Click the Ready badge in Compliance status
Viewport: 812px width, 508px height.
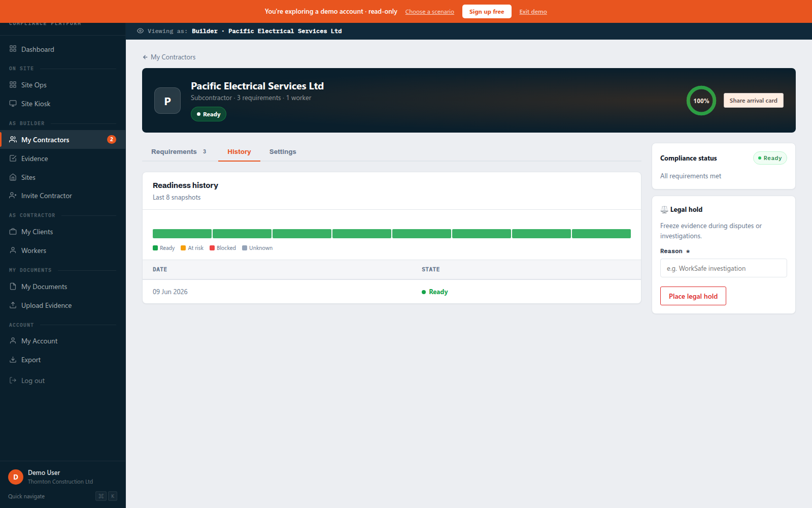[770, 158]
